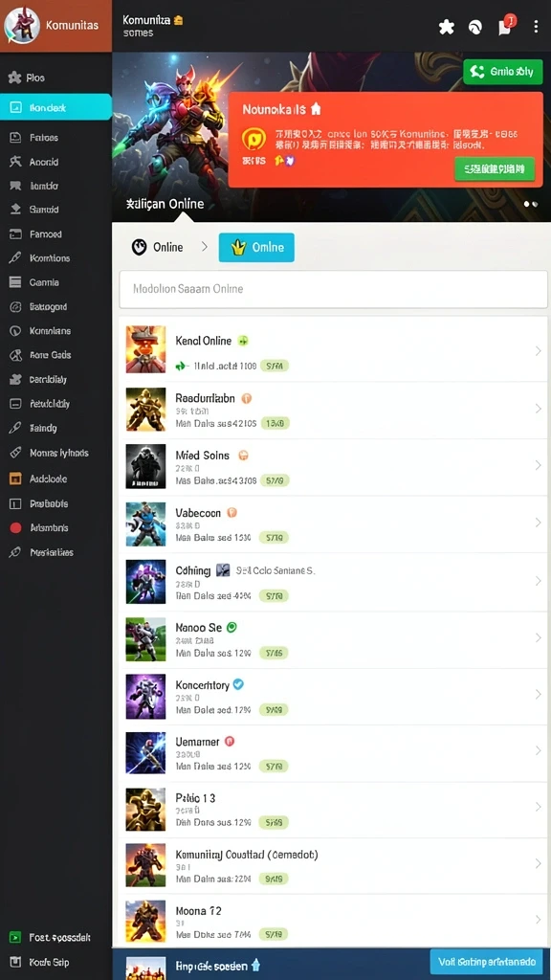Click the green Foet sposdek icon at sidebar bottom
This screenshot has height=980, width=551.
click(x=15, y=937)
